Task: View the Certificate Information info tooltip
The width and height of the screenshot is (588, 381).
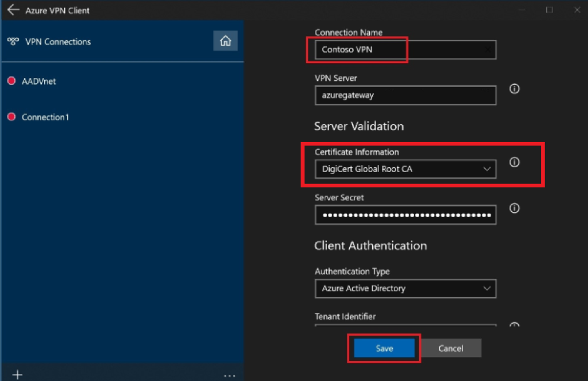Action: point(514,162)
